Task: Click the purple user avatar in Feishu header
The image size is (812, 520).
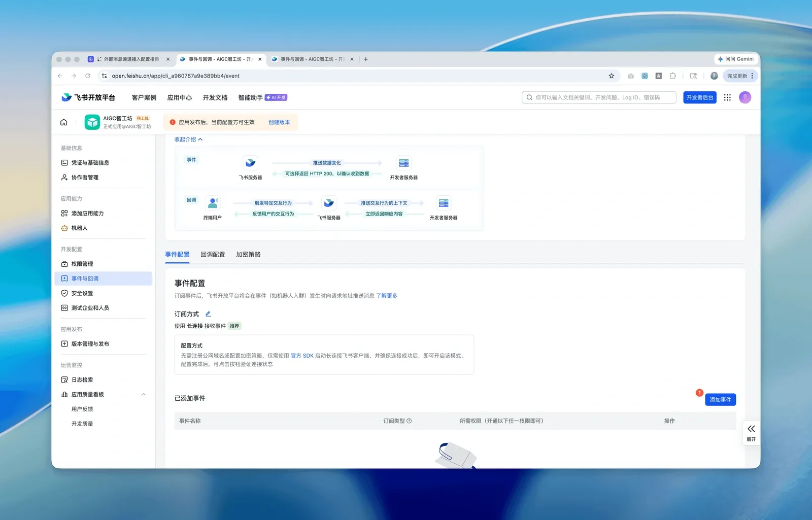Action: point(745,97)
